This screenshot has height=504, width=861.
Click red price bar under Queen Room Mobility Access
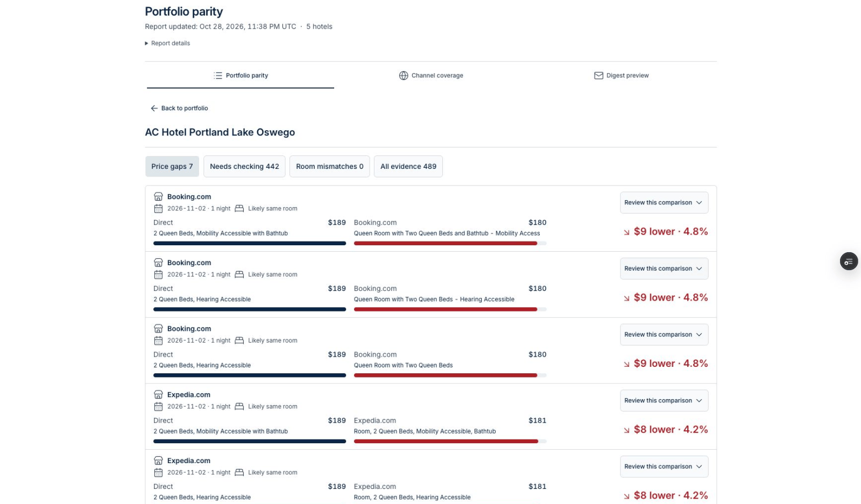[x=446, y=244]
